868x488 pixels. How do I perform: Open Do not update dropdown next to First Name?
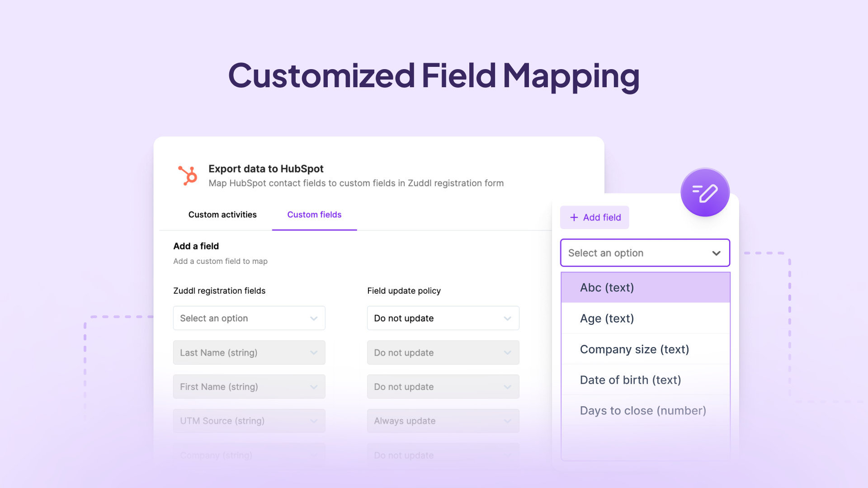point(443,387)
